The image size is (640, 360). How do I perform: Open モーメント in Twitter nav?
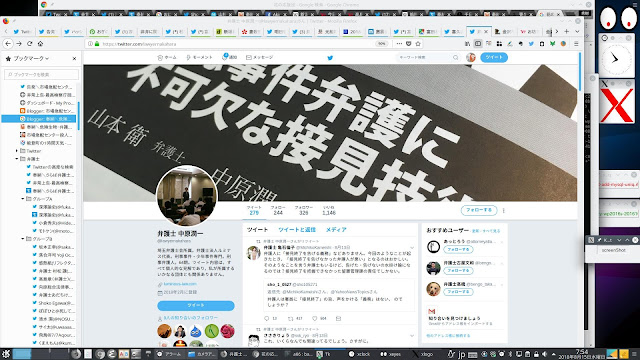coord(199,58)
